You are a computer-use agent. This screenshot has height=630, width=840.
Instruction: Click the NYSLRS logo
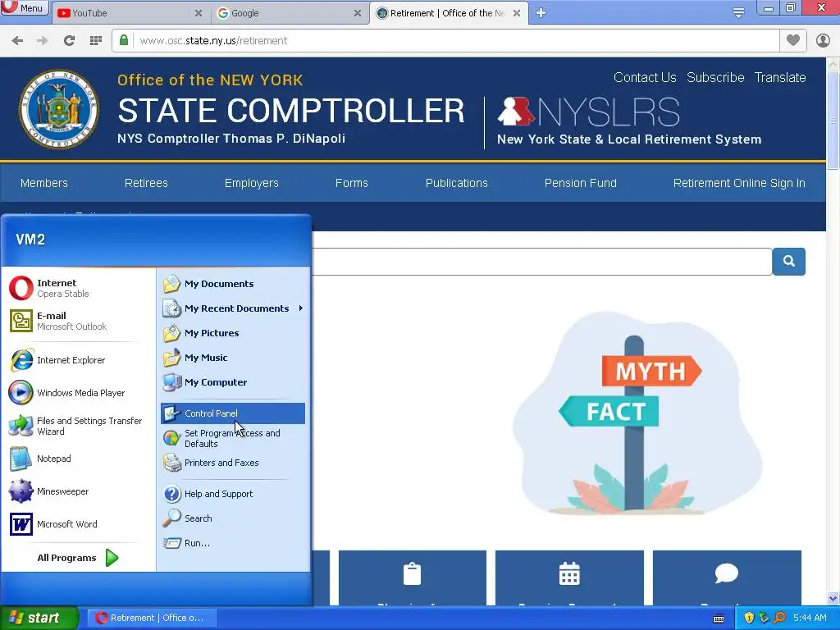pyautogui.click(x=588, y=112)
